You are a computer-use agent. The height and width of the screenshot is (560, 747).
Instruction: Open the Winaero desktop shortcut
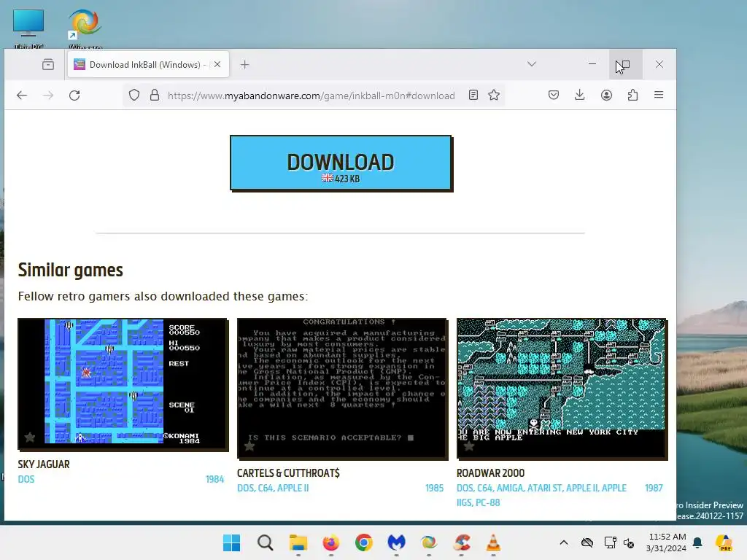point(85,28)
